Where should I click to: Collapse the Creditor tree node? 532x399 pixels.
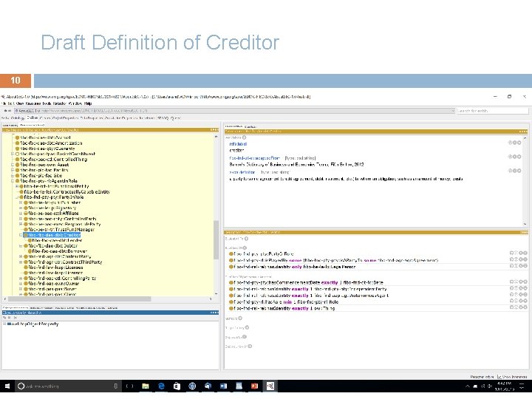[21, 235]
